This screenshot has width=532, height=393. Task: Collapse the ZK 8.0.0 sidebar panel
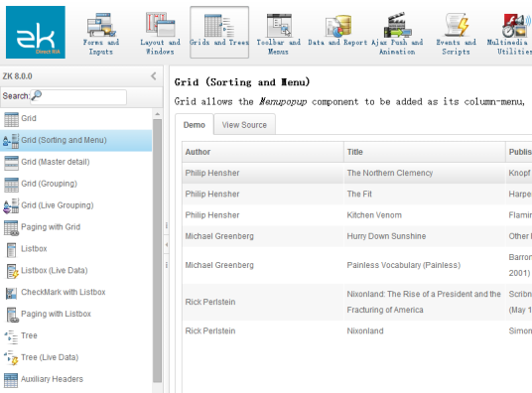(154, 76)
